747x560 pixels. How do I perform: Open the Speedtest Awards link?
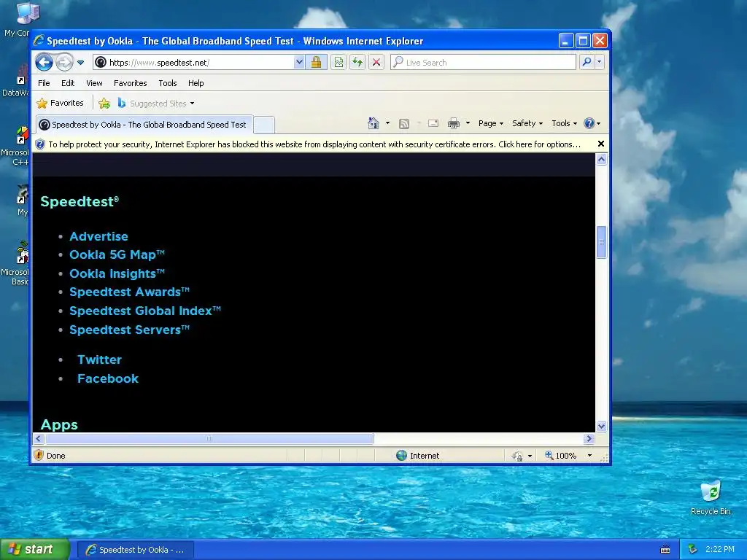tap(130, 292)
